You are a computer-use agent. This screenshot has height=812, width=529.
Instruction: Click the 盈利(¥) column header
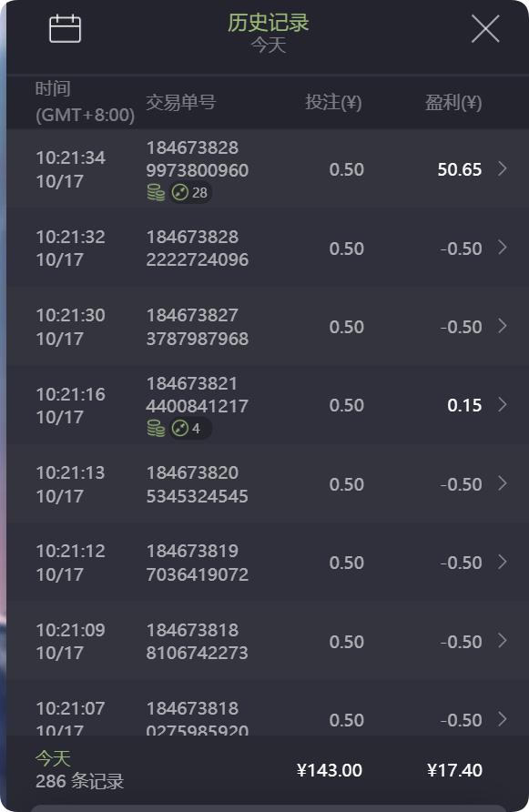(x=449, y=103)
